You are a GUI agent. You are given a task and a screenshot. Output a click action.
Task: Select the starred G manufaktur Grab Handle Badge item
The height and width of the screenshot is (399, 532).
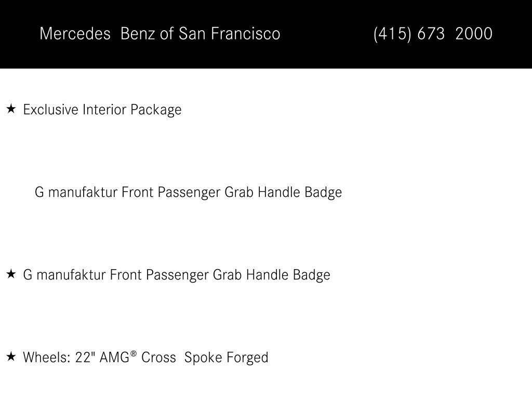pyautogui.click(x=177, y=275)
